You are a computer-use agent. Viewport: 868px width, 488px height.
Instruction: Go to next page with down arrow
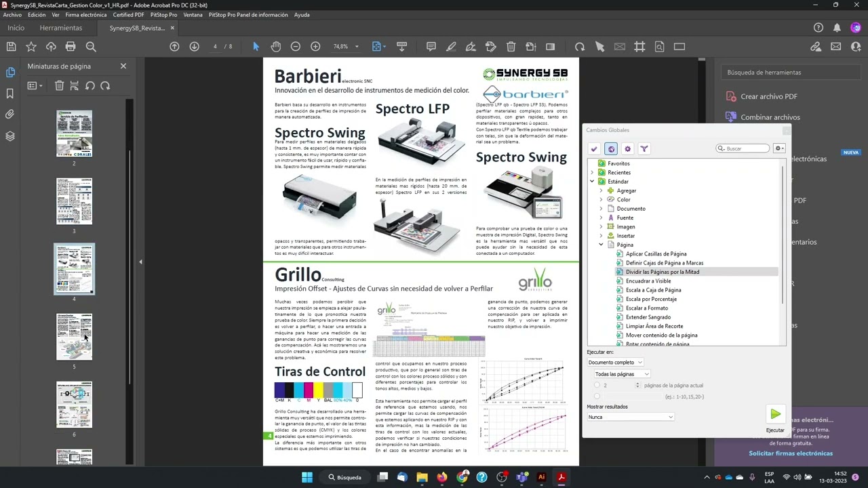tap(194, 47)
